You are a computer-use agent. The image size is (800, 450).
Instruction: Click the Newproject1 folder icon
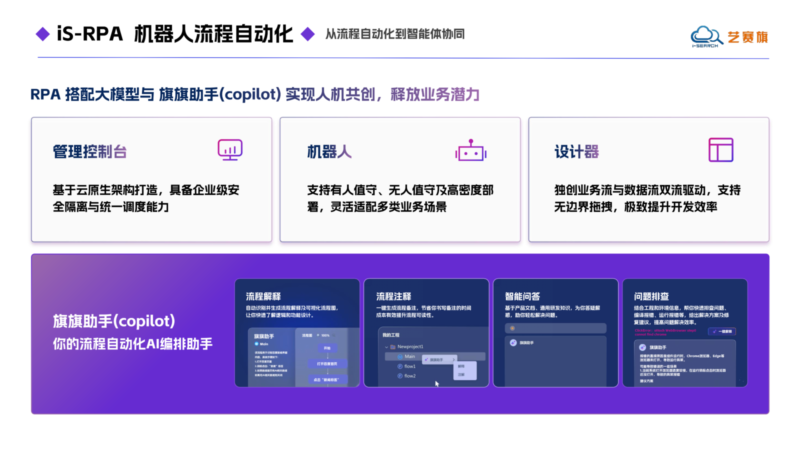(393, 347)
